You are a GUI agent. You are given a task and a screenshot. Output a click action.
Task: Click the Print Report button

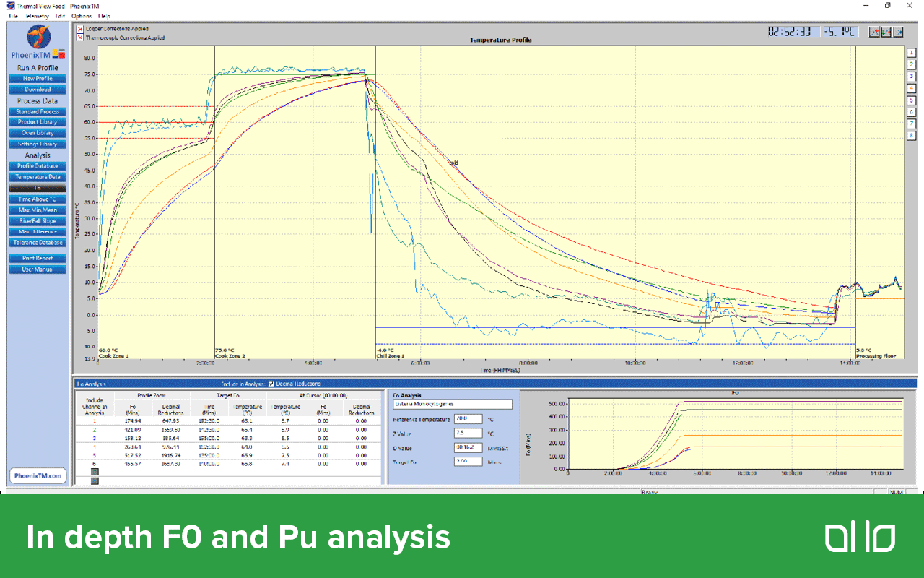(x=38, y=258)
